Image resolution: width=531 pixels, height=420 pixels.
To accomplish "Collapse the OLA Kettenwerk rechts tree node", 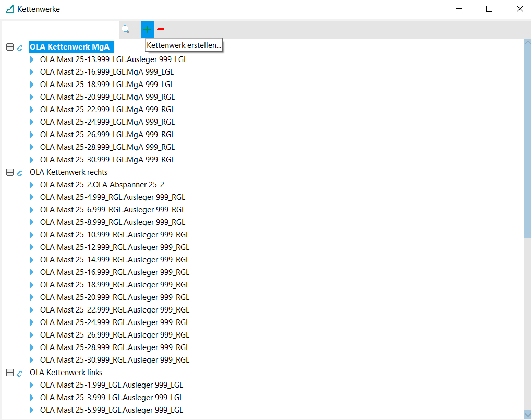I will [9, 172].
